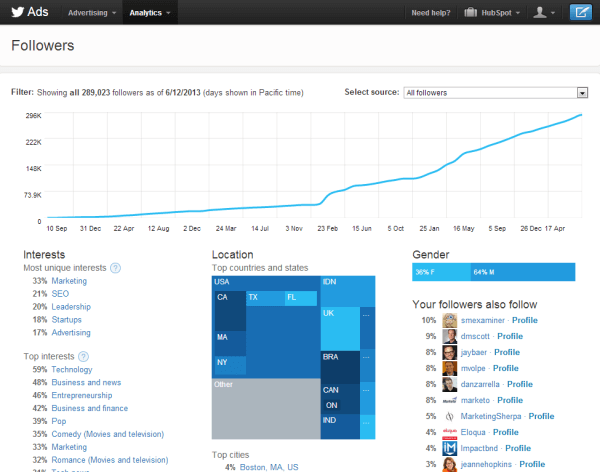Click the Eloqua logo icon
This screenshot has height=472, width=600.
pos(449,432)
